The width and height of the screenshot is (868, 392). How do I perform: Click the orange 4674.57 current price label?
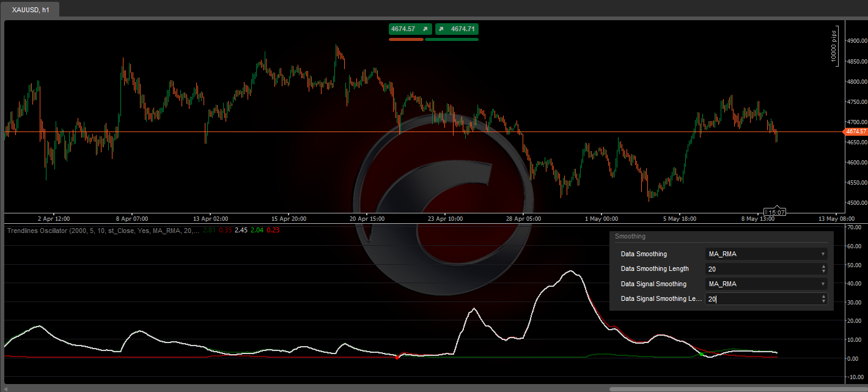pos(856,131)
